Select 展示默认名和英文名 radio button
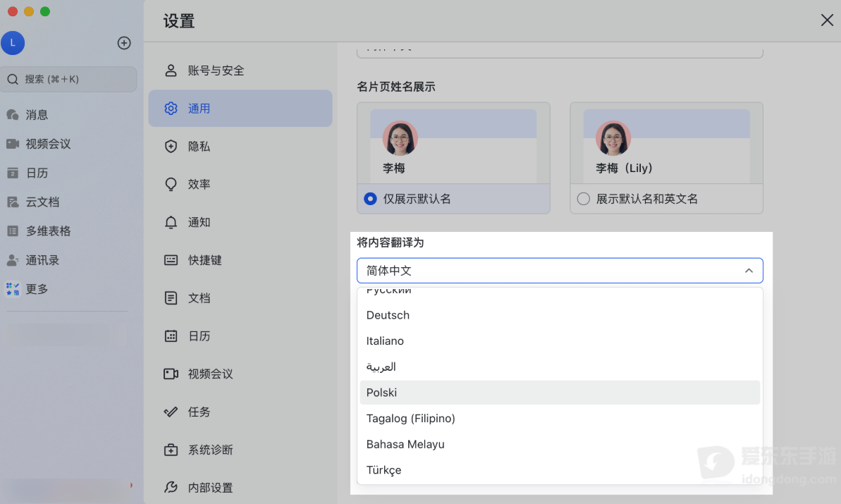 (x=583, y=199)
